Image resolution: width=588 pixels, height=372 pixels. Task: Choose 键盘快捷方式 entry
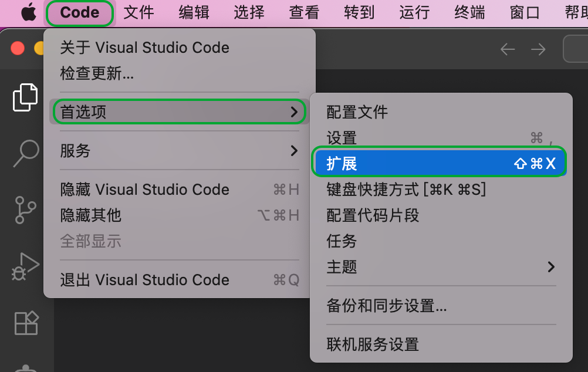point(441,190)
